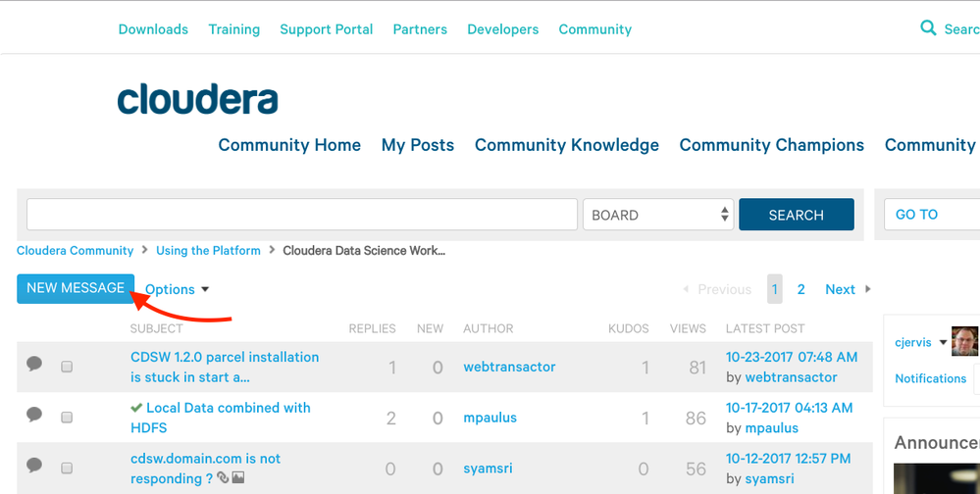Expand the Options dropdown menu
The image size is (980, 494).
[x=178, y=289]
